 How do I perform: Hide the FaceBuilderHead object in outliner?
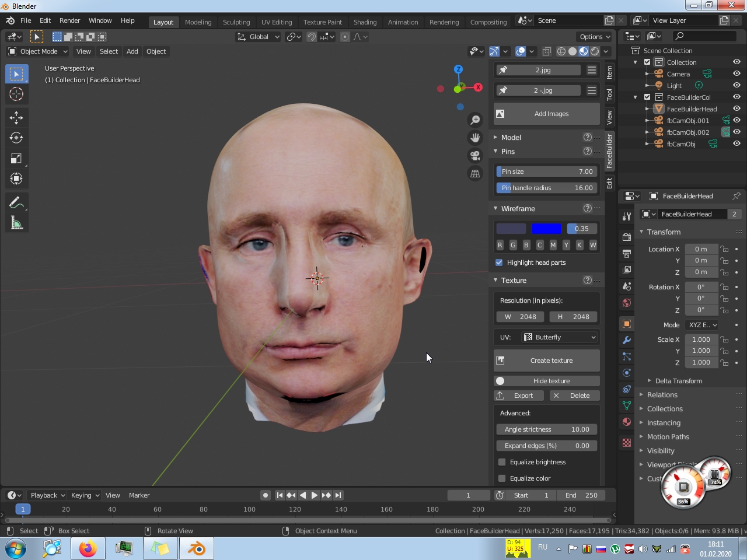coord(736,108)
